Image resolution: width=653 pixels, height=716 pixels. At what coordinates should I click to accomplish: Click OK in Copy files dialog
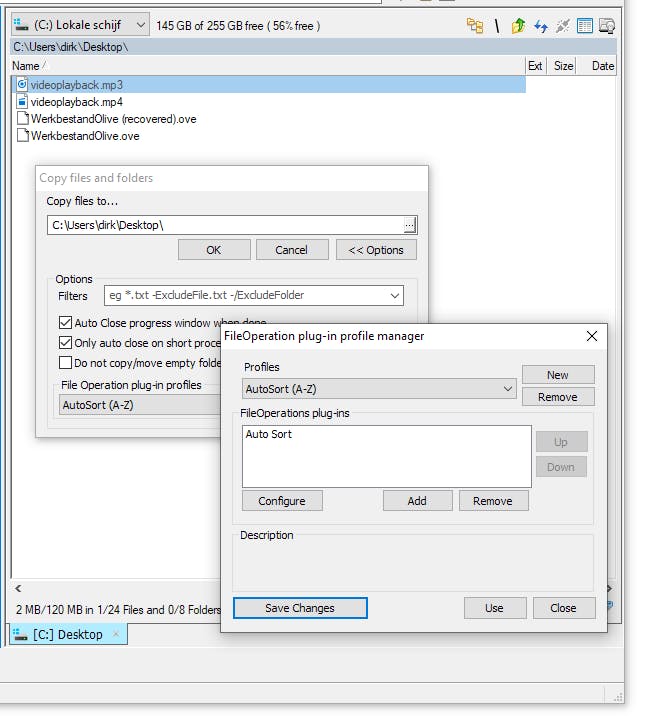click(x=214, y=250)
